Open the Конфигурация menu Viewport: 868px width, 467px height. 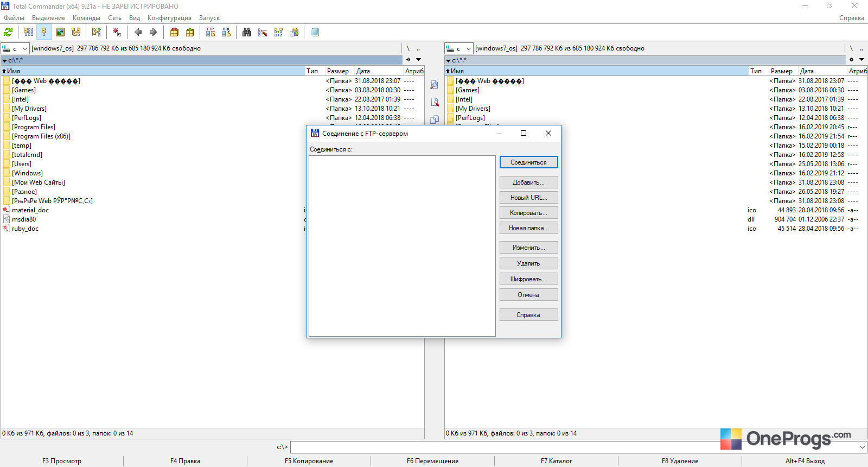point(169,18)
